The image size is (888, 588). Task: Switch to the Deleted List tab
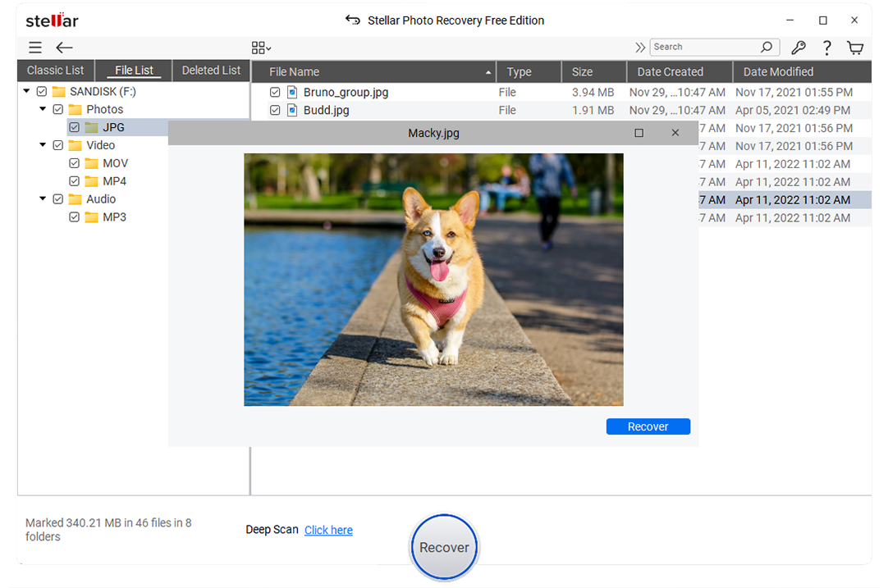click(211, 71)
